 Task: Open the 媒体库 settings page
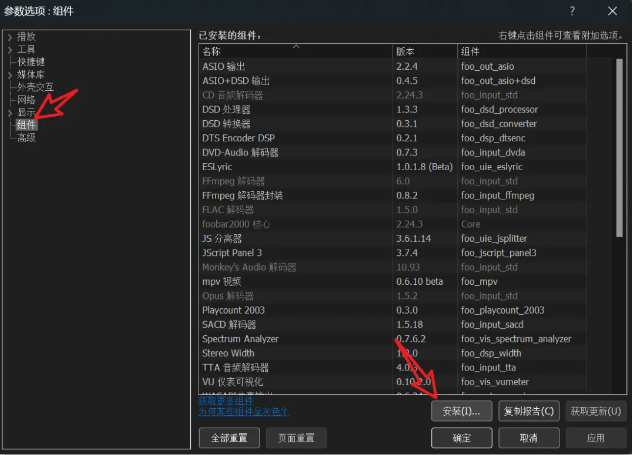coord(31,75)
